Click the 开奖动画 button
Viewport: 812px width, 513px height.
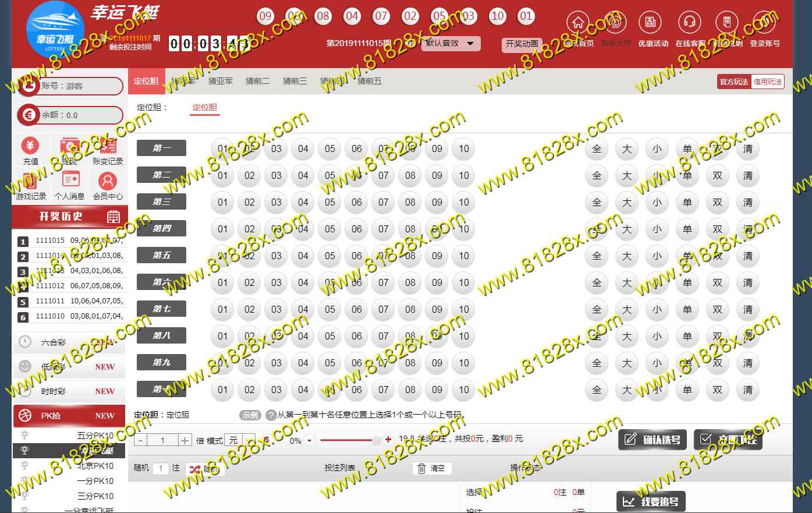522,44
